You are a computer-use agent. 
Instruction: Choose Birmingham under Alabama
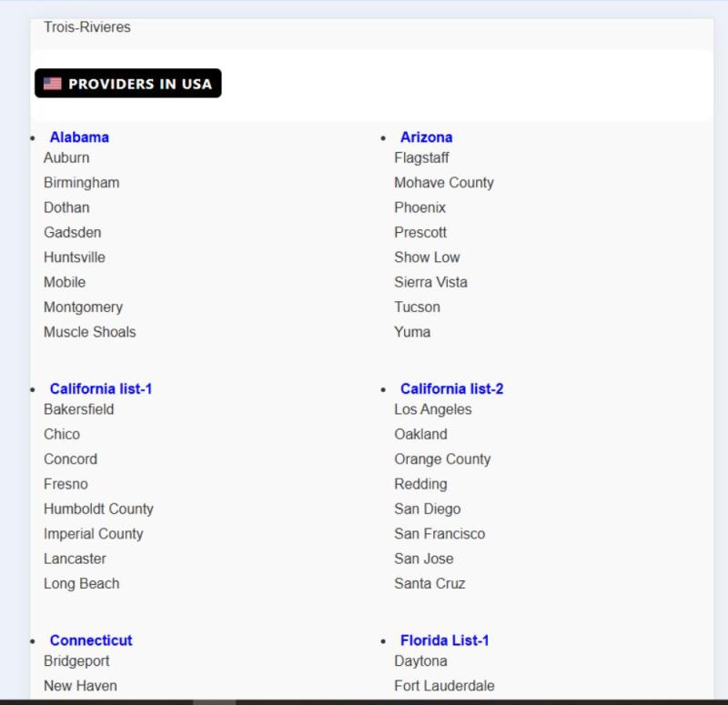(81, 183)
